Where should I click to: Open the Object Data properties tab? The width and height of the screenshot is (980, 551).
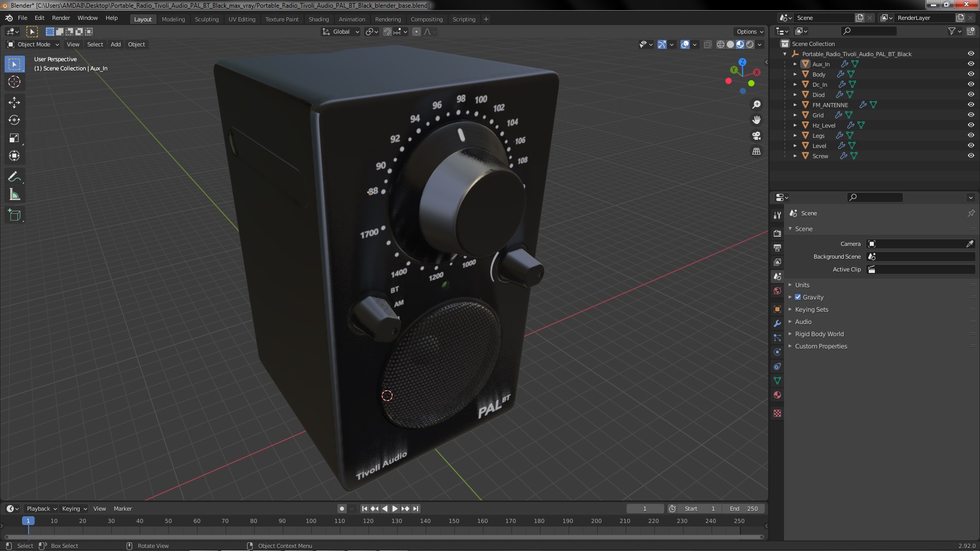777,381
